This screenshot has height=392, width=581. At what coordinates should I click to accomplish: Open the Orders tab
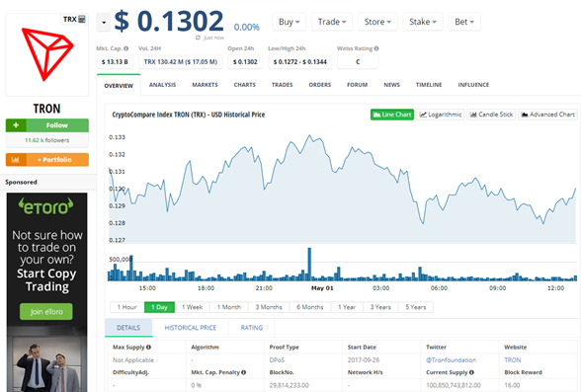click(320, 85)
